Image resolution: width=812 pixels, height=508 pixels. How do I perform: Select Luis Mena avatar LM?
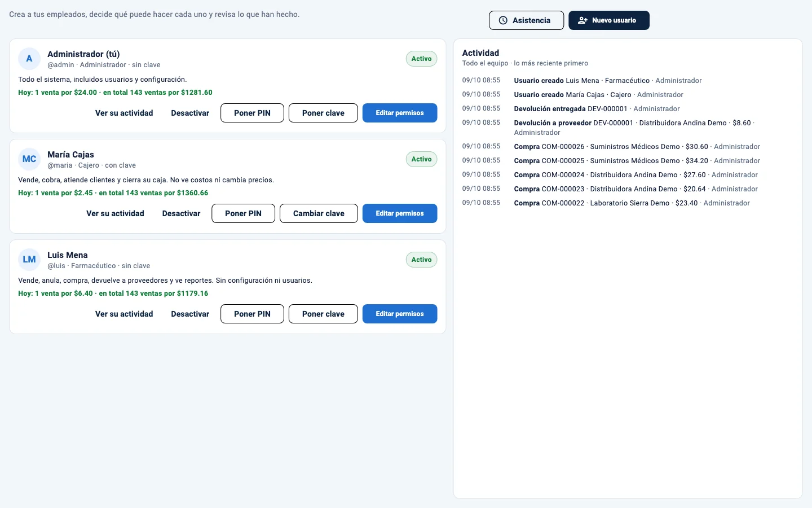point(29,260)
